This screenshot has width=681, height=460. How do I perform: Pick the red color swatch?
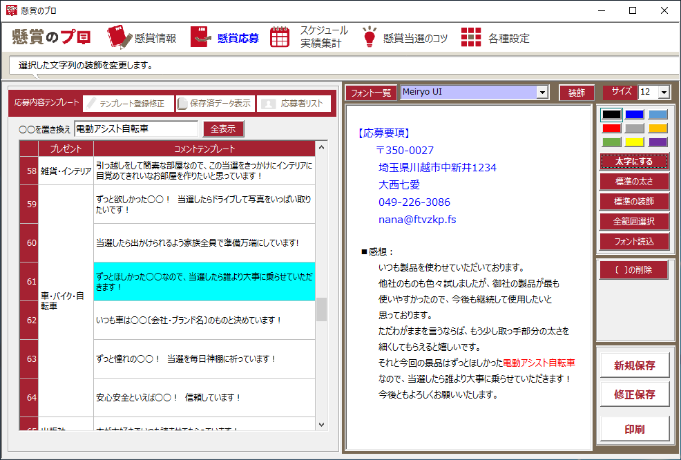click(611, 128)
